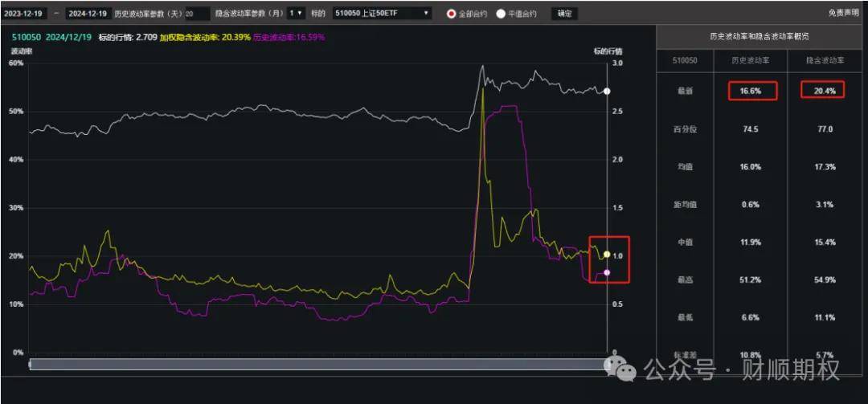The image size is (868, 404).
Task: Click the latest implied volatility value 20.4%
Action: pyautogui.click(x=824, y=91)
